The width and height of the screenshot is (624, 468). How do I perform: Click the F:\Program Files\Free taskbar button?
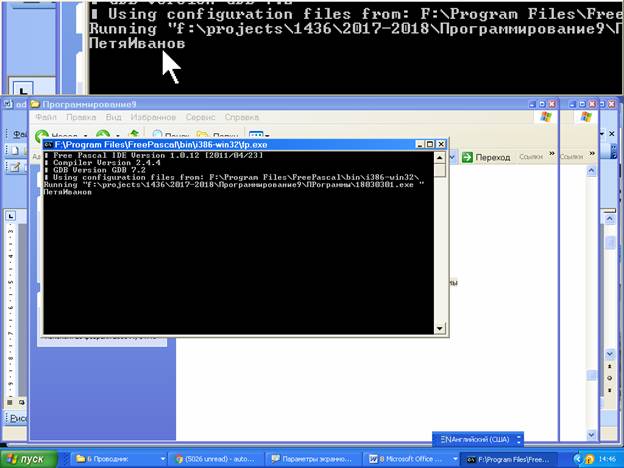(x=508, y=459)
